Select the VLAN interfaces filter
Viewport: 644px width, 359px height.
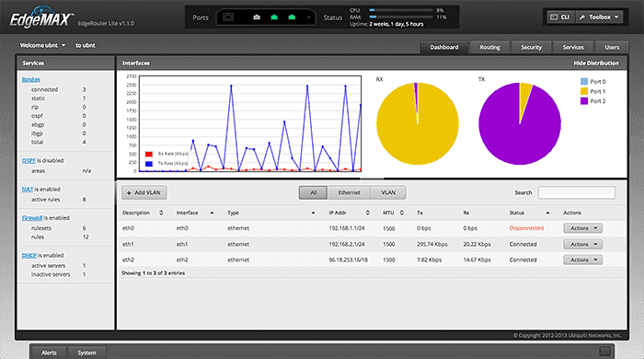pyautogui.click(x=388, y=192)
